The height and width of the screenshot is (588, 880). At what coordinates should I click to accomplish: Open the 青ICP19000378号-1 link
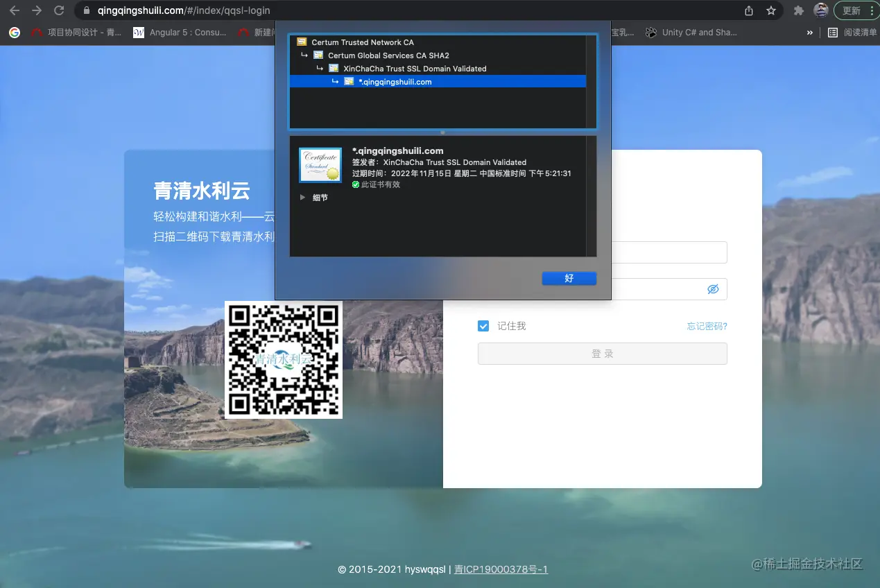click(x=501, y=569)
